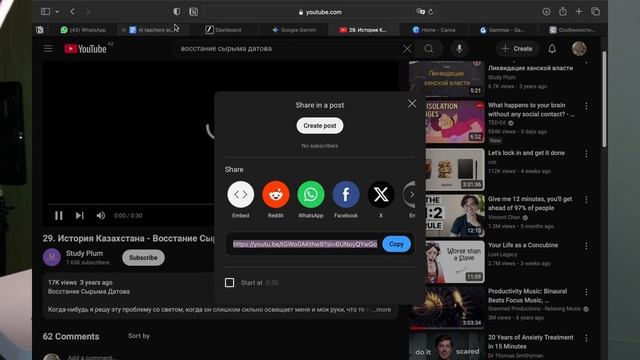The height and width of the screenshot is (360, 640).
Task: Show the tab overview icon
Action: 596,12
